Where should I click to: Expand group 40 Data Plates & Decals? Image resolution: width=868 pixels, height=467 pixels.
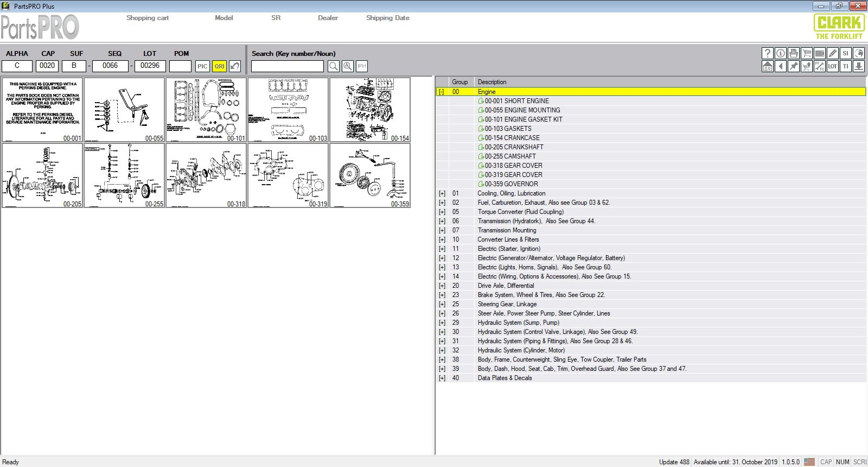[442, 378]
